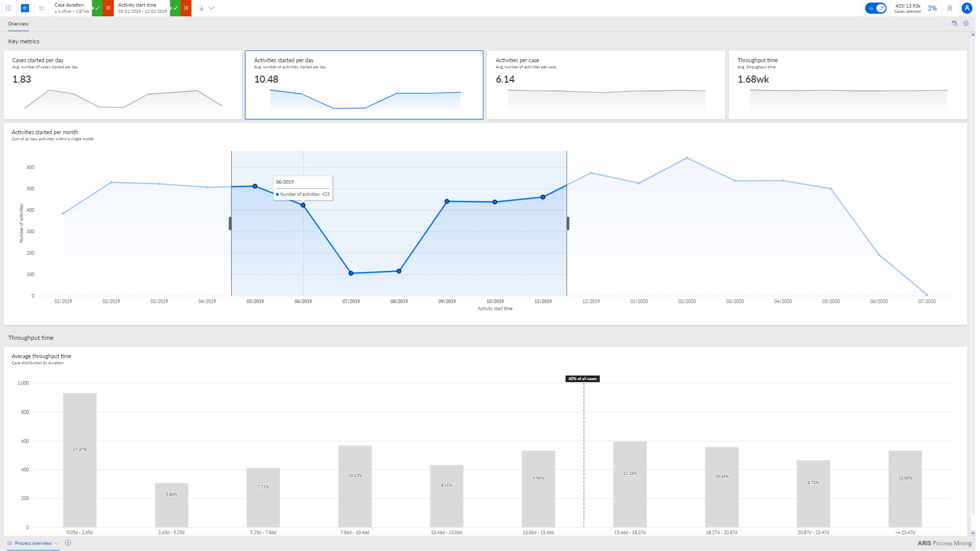This screenshot has width=980, height=551.
Task: Grab the right range selection handle
Action: point(568,223)
